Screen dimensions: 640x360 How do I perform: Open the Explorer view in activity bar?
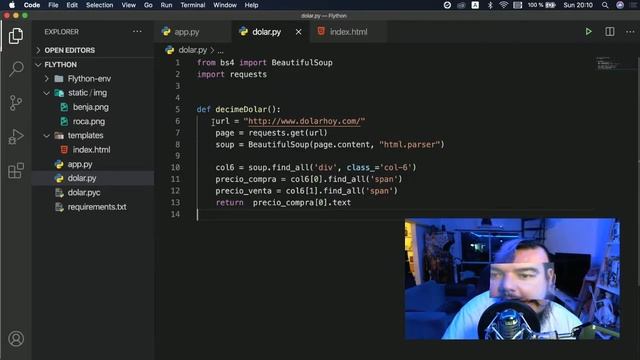pyautogui.click(x=16, y=36)
